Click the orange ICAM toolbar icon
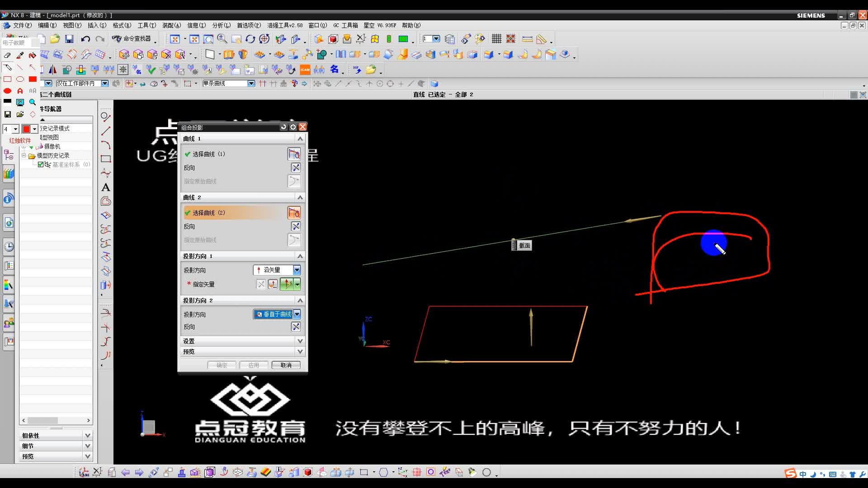Image resolution: width=868 pixels, height=488 pixels. pyautogui.click(x=305, y=70)
